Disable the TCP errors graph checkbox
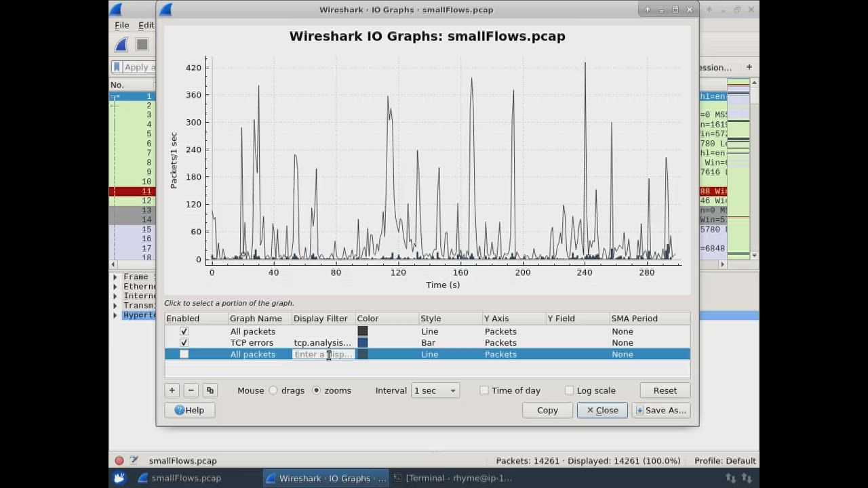This screenshot has height=488, width=868. [x=184, y=343]
